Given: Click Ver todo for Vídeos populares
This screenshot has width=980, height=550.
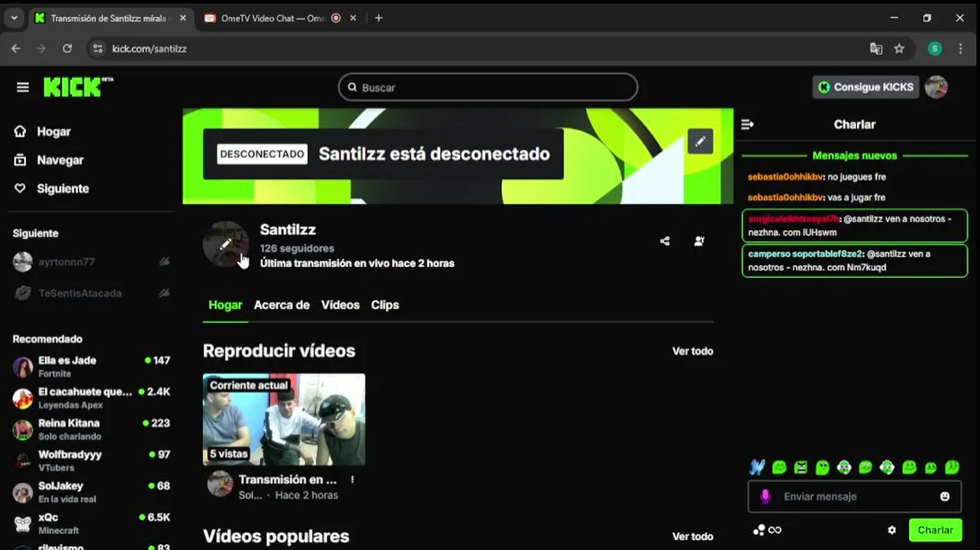Looking at the screenshot, I should pyautogui.click(x=692, y=536).
